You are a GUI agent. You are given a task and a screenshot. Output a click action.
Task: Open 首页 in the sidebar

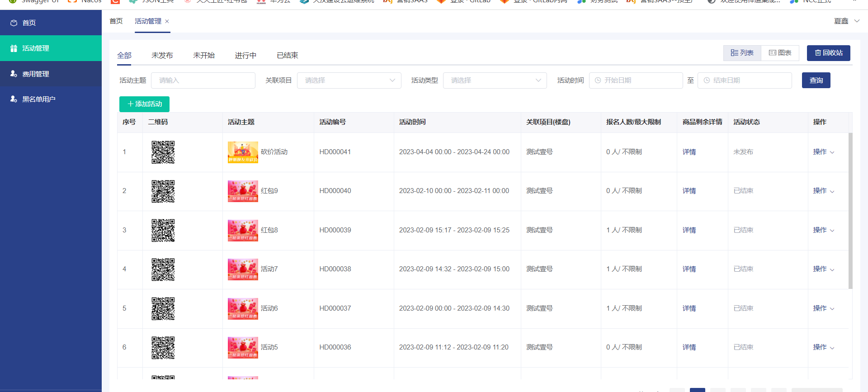point(51,23)
